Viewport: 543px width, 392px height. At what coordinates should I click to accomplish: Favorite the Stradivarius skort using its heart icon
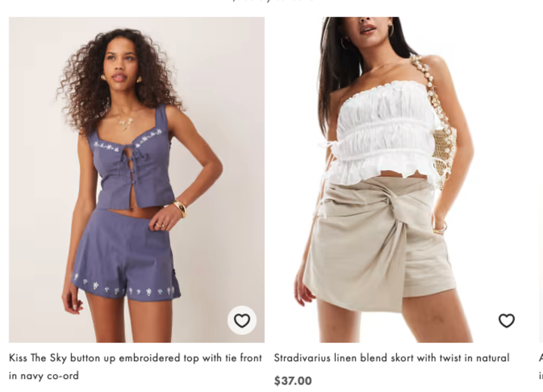[506, 320]
